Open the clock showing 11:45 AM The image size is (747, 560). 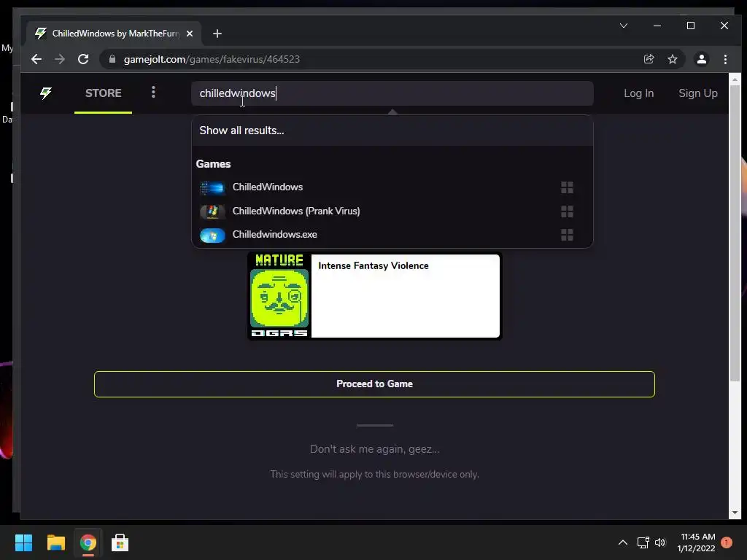tap(697, 542)
